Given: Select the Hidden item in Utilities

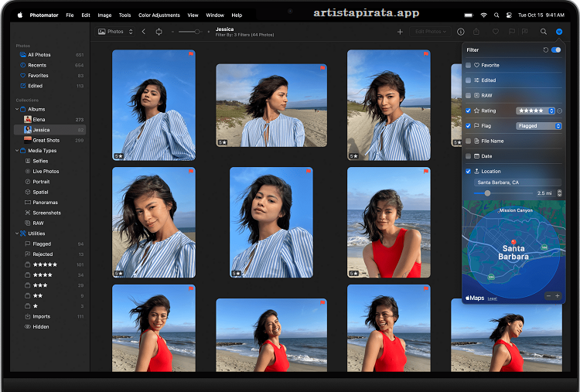Looking at the screenshot, I should pos(40,327).
